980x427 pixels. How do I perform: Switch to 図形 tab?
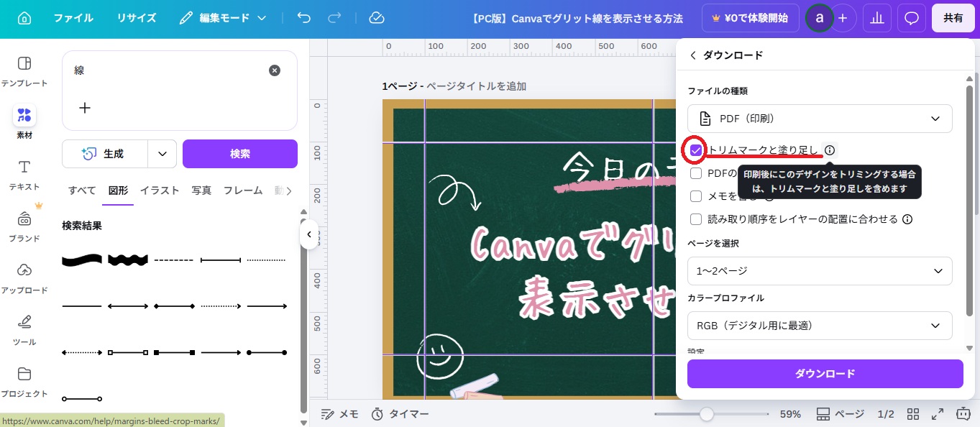(x=118, y=190)
